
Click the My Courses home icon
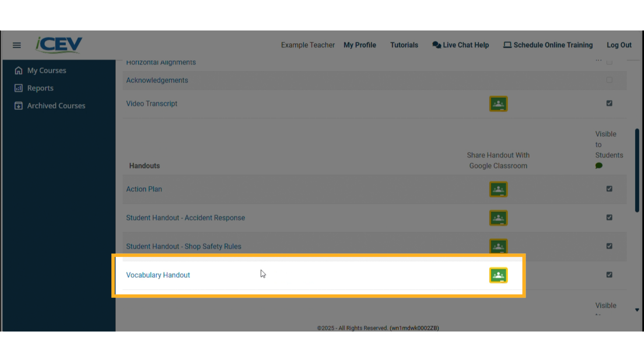pyautogui.click(x=18, y=70)
